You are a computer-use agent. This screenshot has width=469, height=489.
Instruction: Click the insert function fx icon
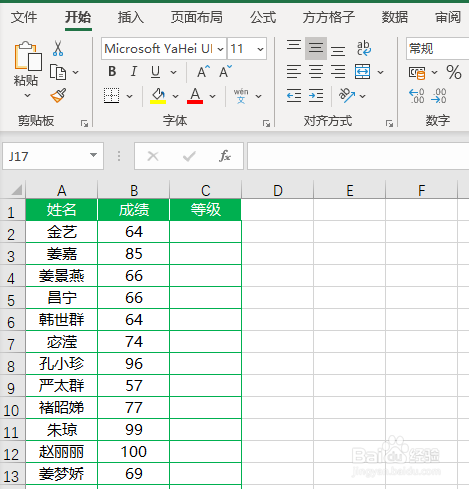coord(225,156)
